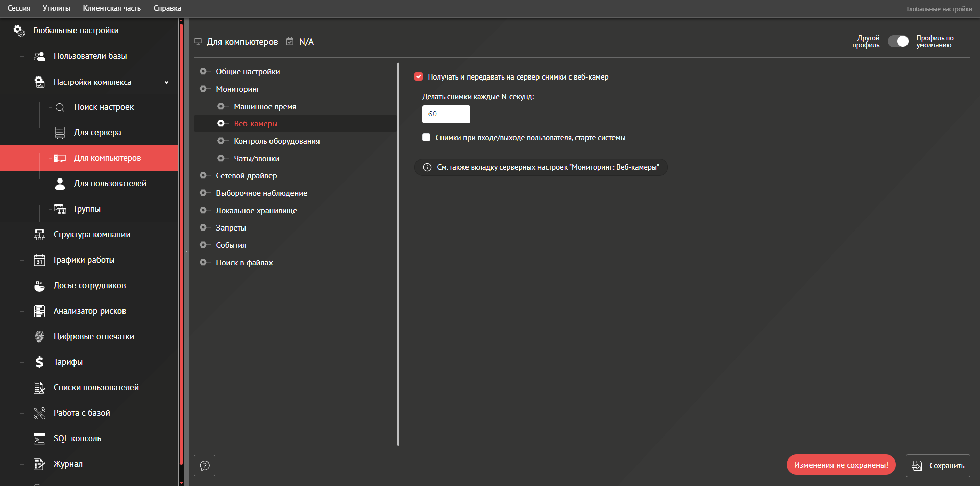Open the Утилиты menu
The width and height of the screenshot is (980, 486).
coord(57,8)
